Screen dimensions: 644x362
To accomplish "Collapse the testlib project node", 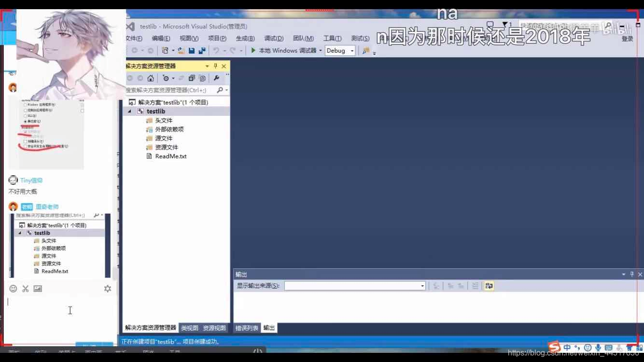I will click(x=129, y=111).
